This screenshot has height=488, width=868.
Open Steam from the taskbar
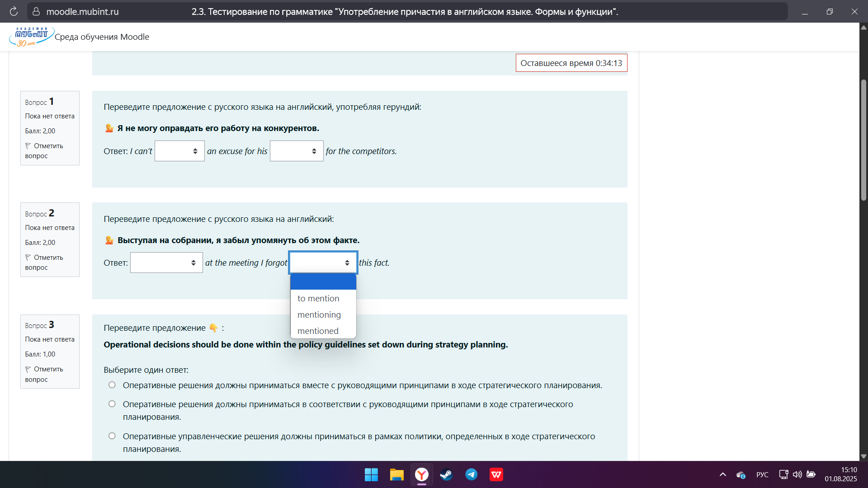point(446,474)
